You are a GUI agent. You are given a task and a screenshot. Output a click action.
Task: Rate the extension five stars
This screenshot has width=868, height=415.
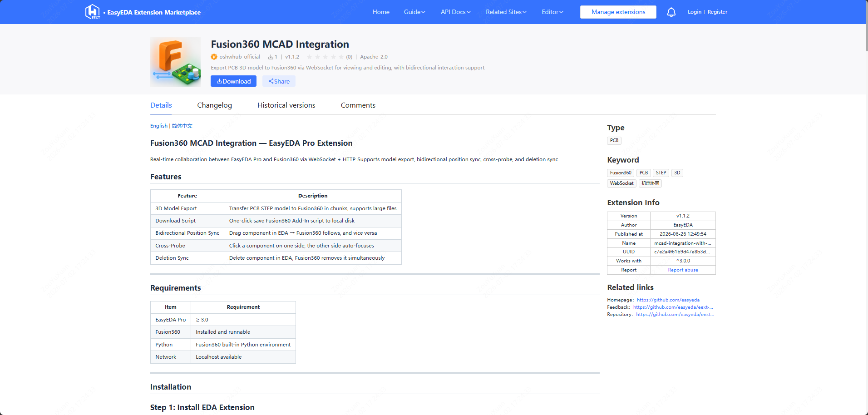tap(341, 57)
